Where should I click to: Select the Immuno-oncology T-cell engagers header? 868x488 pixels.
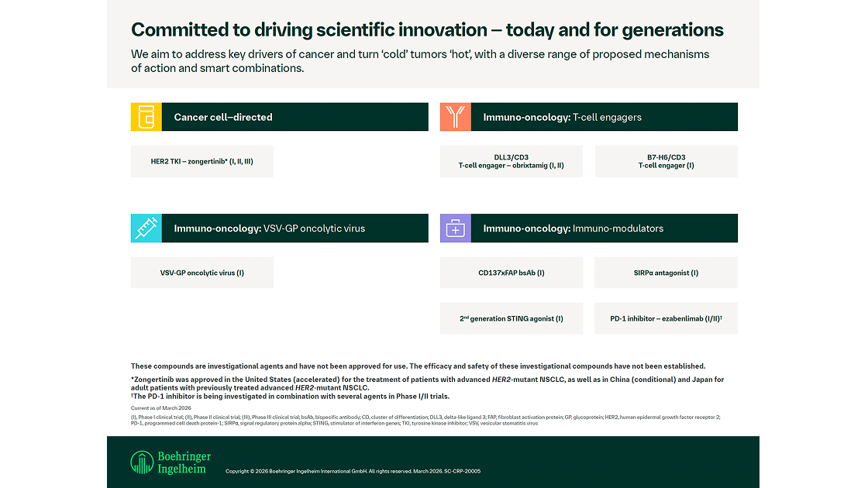pos(589,117)
